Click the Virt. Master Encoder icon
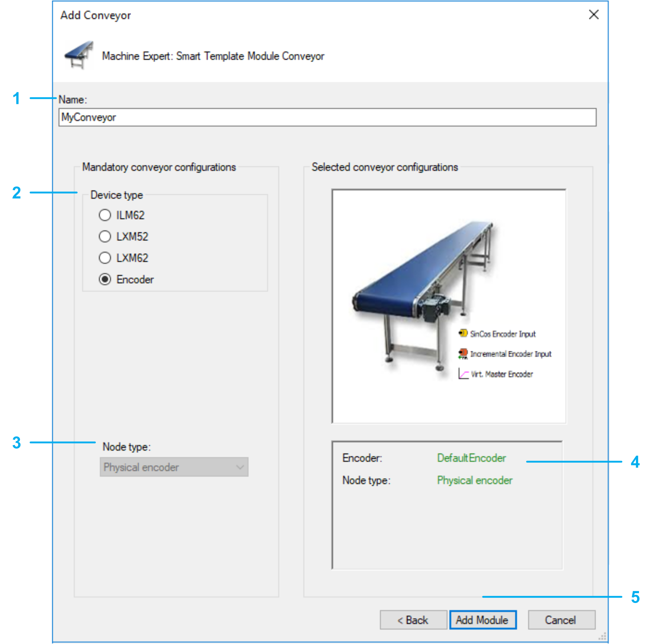This screenshot has height=644, width=652. (463, 374)
